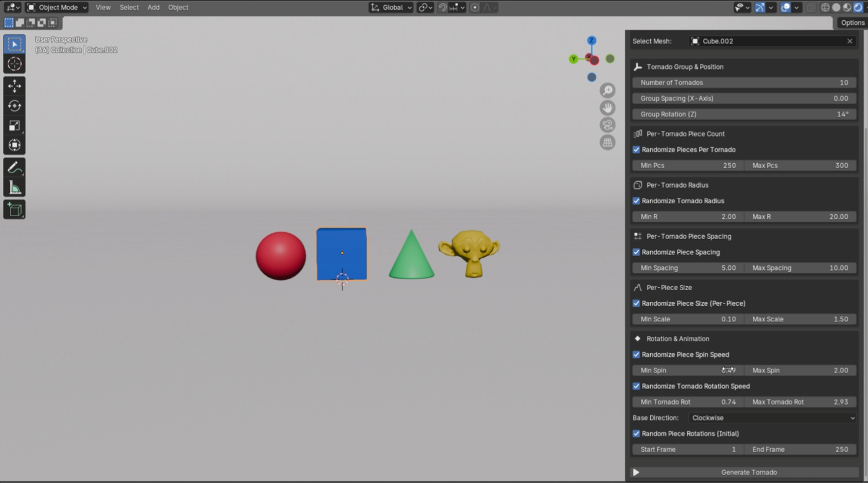Choose the Move tool

[x=14, y=86]
